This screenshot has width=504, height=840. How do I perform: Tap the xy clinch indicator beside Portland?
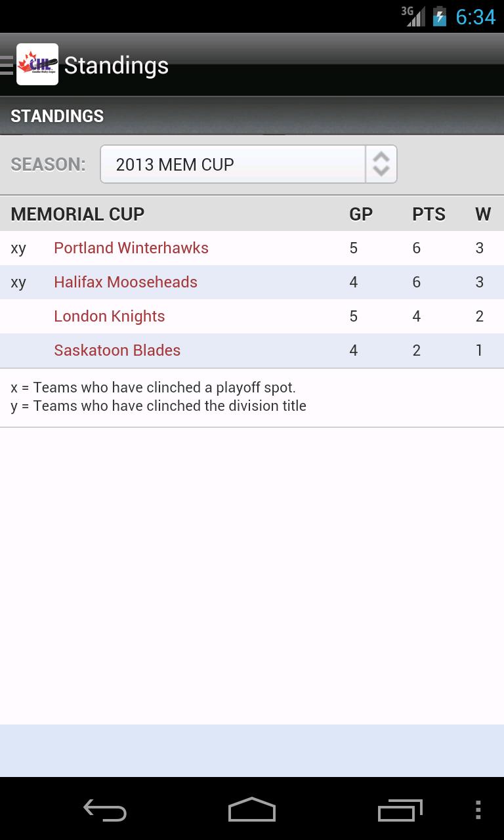18,248
